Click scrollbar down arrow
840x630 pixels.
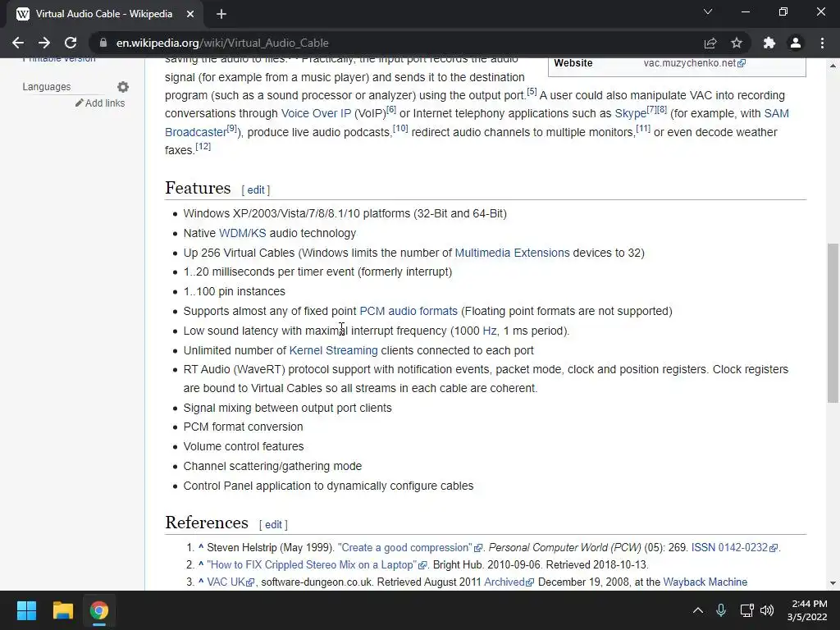[833, 583]
